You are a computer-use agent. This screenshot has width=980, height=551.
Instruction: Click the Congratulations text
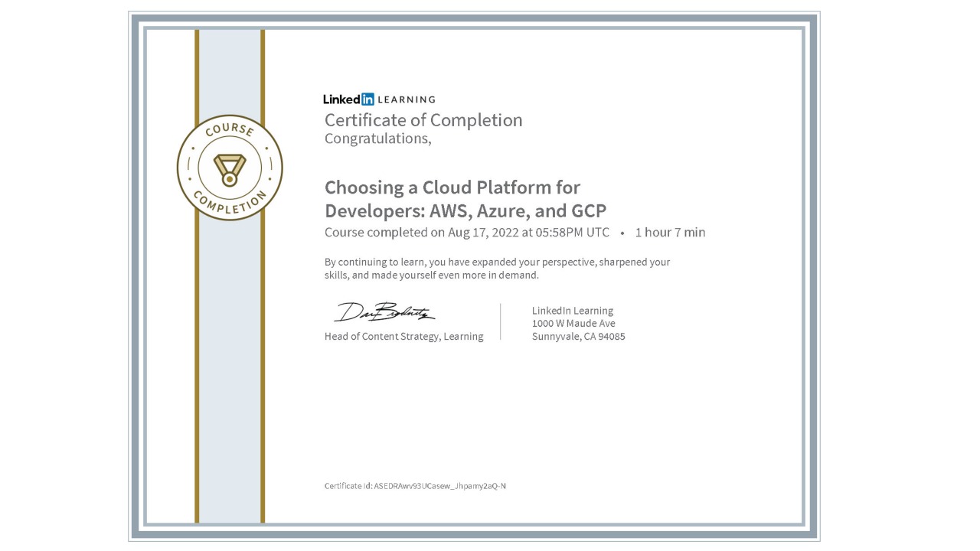(x=377, y=139)
